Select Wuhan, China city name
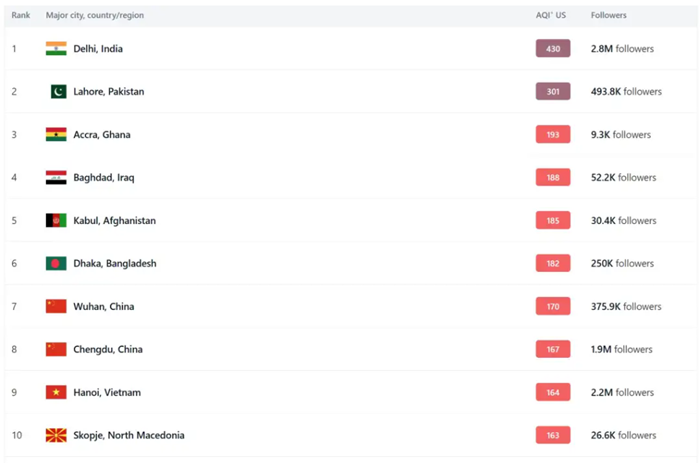The height and width of the screenshot is (463, 700). pos(103,307)
